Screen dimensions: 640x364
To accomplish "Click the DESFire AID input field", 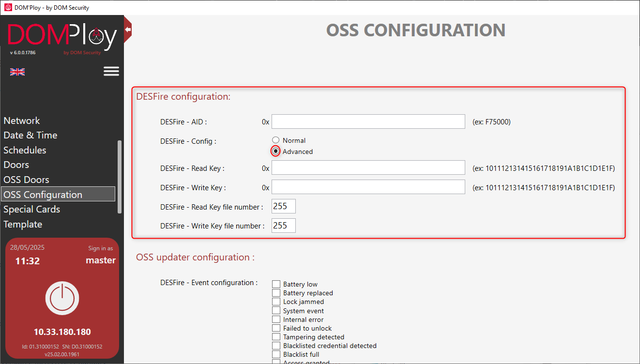I will click(x=368, y=121).
